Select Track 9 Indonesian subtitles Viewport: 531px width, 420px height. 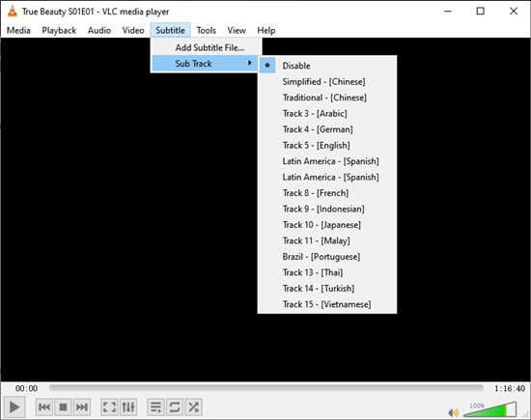(327, 209)
